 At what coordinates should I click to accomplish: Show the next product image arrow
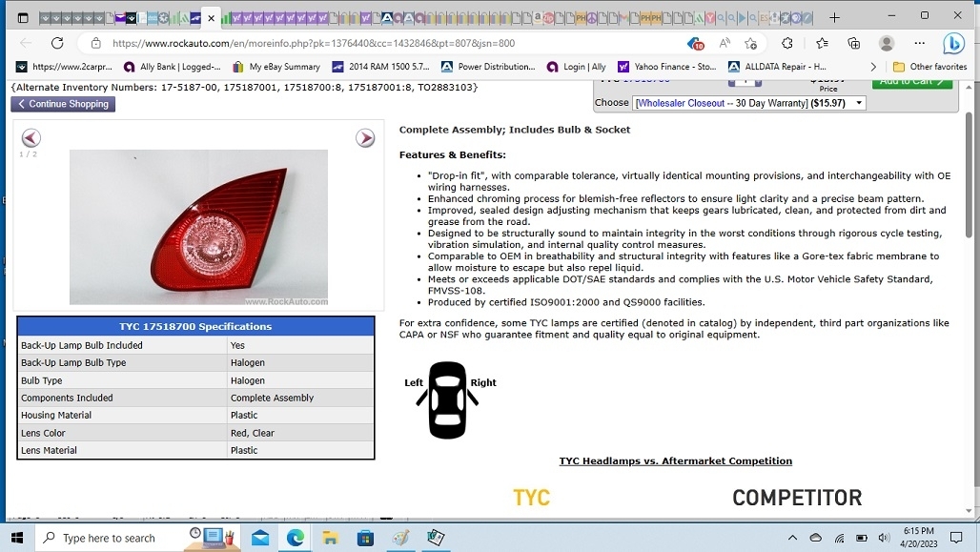[365, 138]
